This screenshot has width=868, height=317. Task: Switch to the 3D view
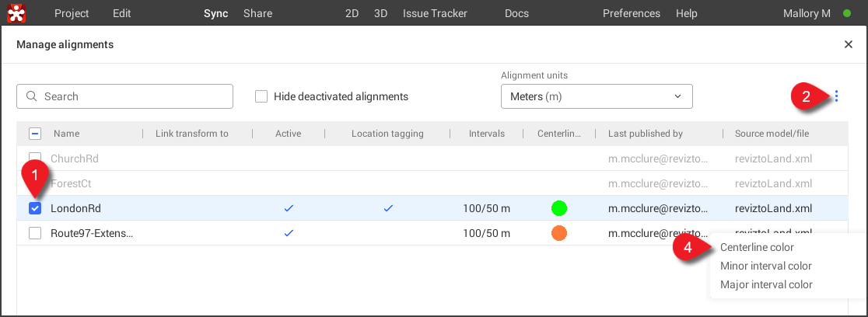click(x=380, y=13)
